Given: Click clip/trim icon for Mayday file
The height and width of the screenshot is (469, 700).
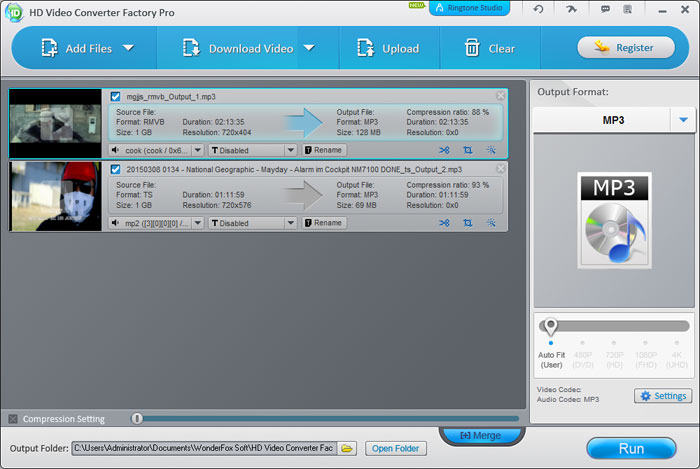Looking at the screenshot, I should click(444, 223).
